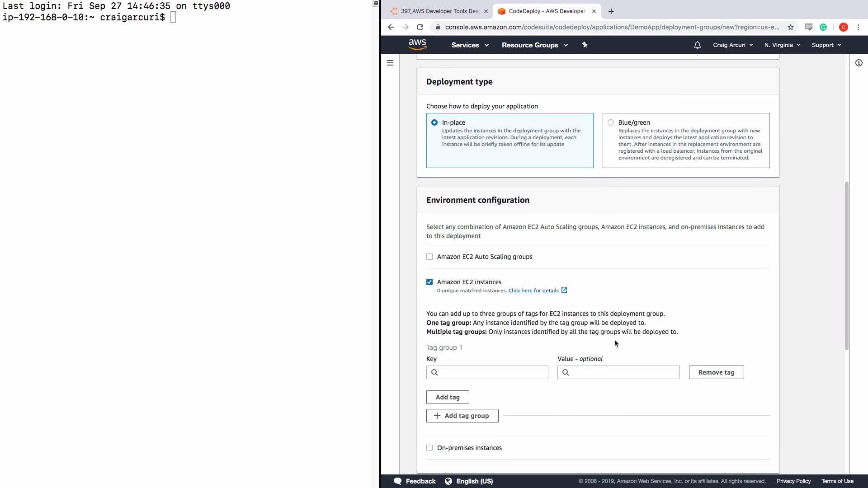Check On-premises instances option
868x488 pixels.
(429, 448)
